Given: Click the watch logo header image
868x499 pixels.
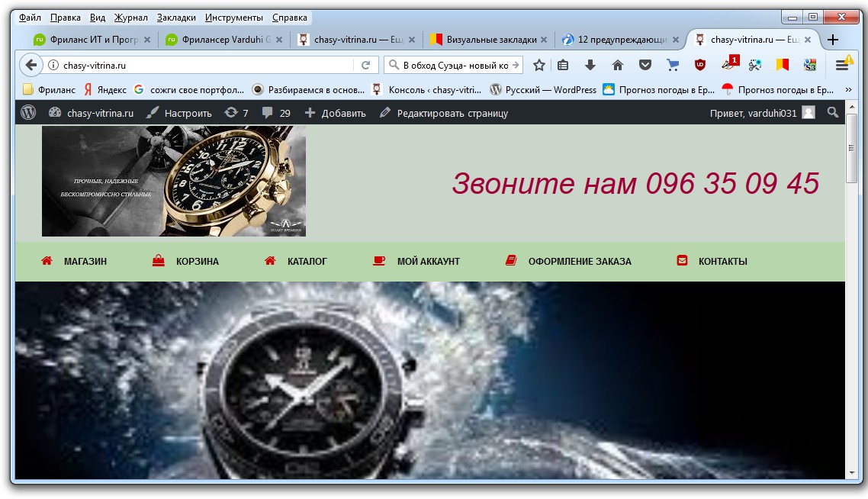Looking at the screenshot, I should pos(174,181).
